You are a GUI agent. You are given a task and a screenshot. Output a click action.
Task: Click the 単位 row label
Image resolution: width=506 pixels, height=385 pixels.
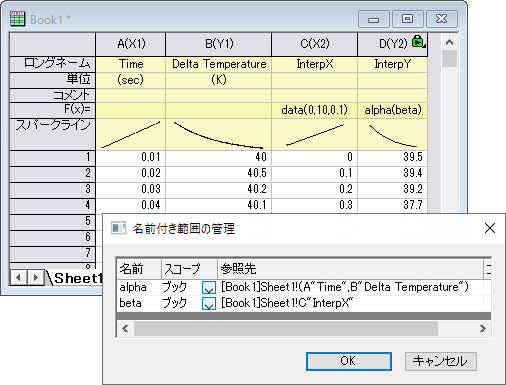point(53,80)
